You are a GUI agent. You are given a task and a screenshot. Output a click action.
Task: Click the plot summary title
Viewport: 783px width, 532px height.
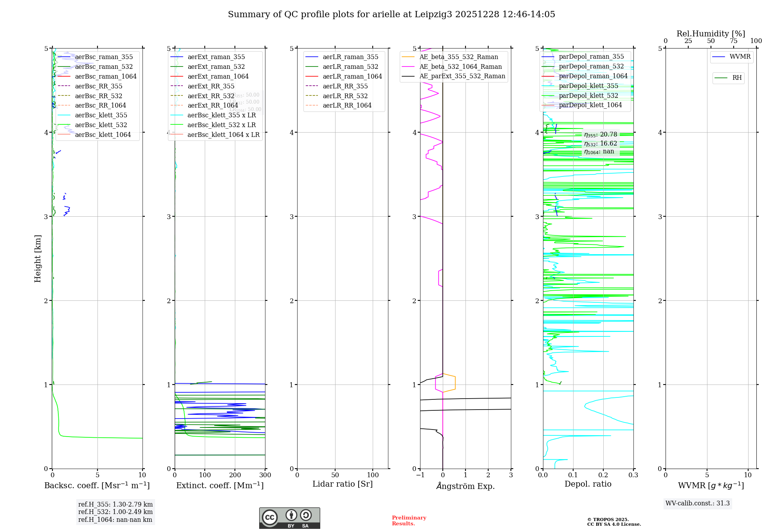(x=391, y=14)
